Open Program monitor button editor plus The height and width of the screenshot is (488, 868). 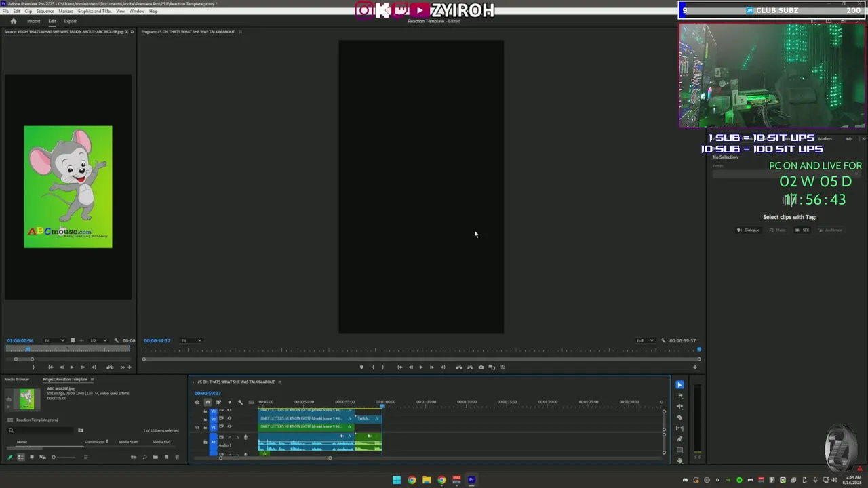pos(694,367)
